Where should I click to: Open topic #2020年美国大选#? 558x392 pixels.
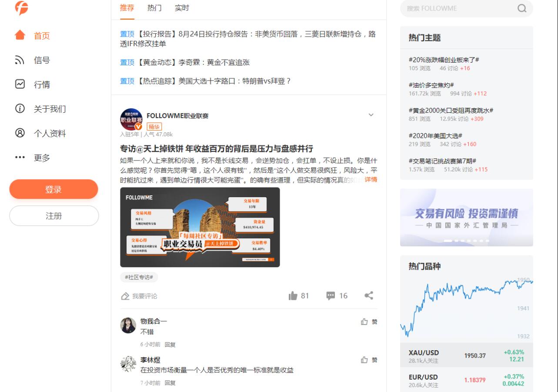point(436,135)
